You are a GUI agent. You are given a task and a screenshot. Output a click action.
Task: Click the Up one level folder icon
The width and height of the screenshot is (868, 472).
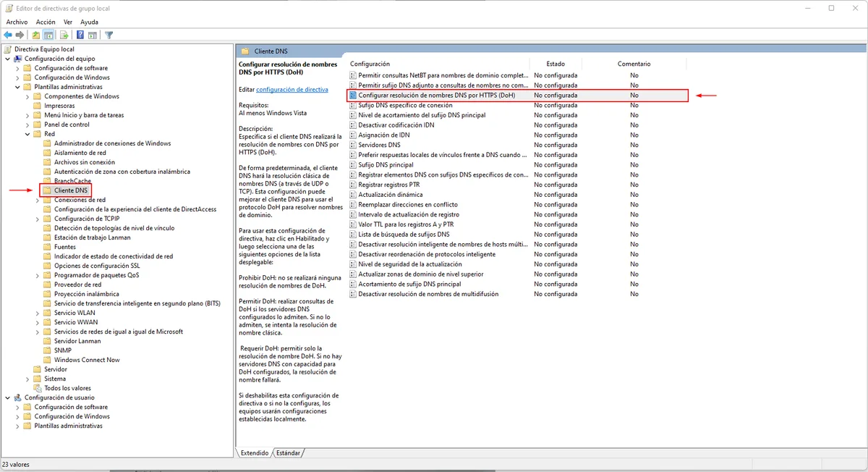(x=36, y=35)
